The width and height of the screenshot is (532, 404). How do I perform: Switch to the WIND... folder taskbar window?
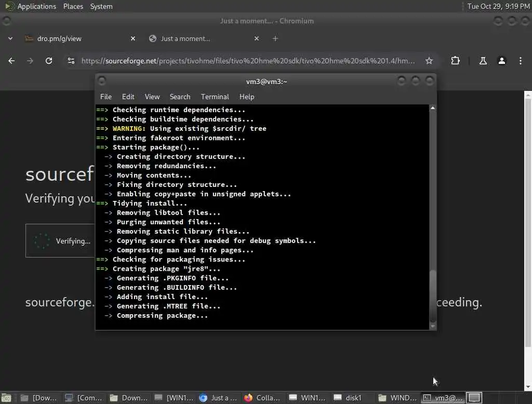397,398
